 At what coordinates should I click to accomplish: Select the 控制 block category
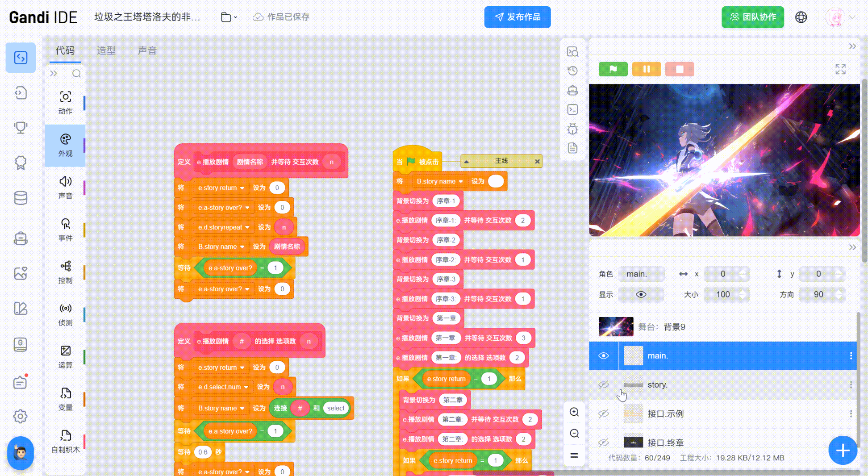pyautogui.click(x=65, y=272)
